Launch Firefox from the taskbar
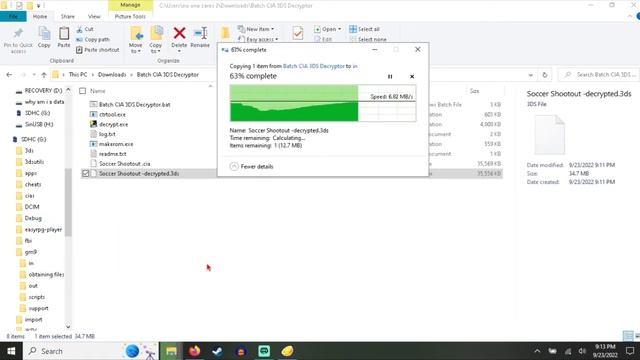Viewport: 640px width, 360px height. [194, 351]
